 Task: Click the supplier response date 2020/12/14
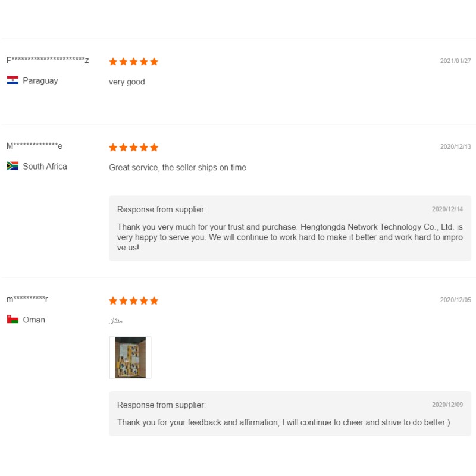(x=447, y=209)
